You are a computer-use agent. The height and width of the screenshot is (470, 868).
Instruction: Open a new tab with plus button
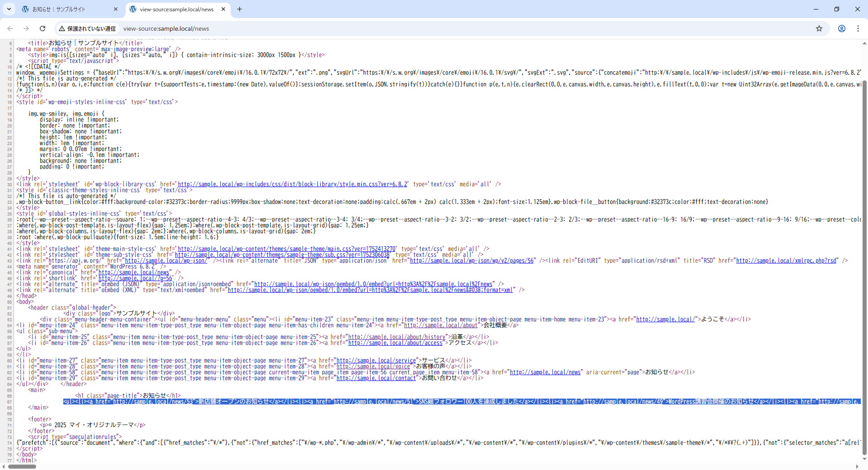tap(240, 9)
